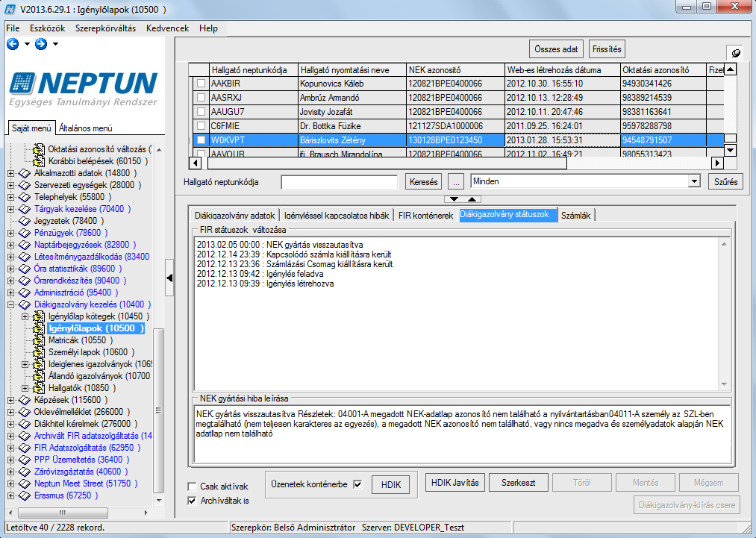This screenshot has height=538, width=756.
Task: Open the Eszközök menu
Action: (x=47, y=28)
